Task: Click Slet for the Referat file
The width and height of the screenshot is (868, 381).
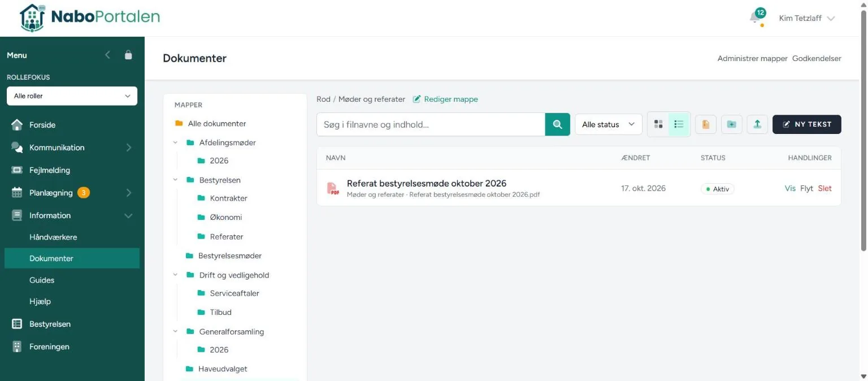Action: (824, 188)
